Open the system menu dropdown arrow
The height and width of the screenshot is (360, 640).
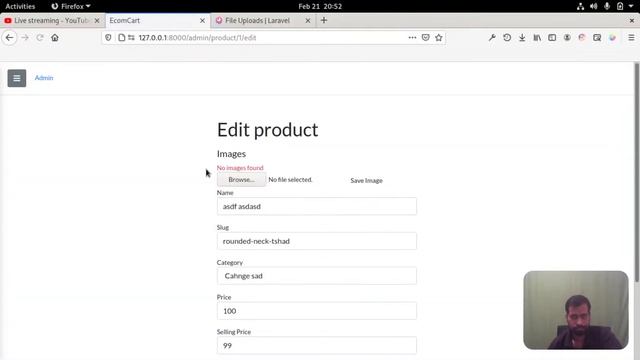coord(631,6)
